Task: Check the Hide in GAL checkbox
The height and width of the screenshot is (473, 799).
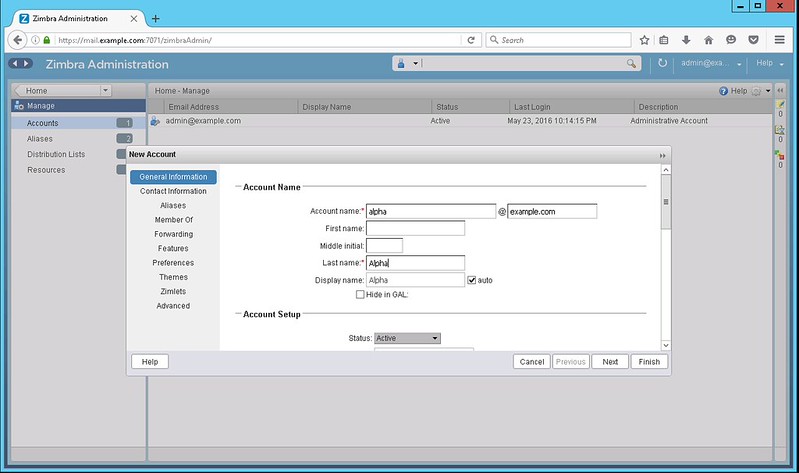Action: tap(361, 294)
